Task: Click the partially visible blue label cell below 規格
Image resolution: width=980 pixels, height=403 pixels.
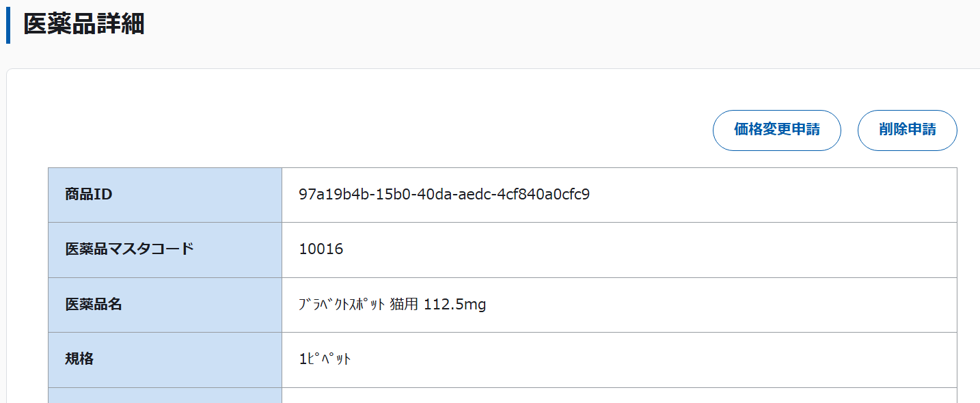Action: point(165,395)
